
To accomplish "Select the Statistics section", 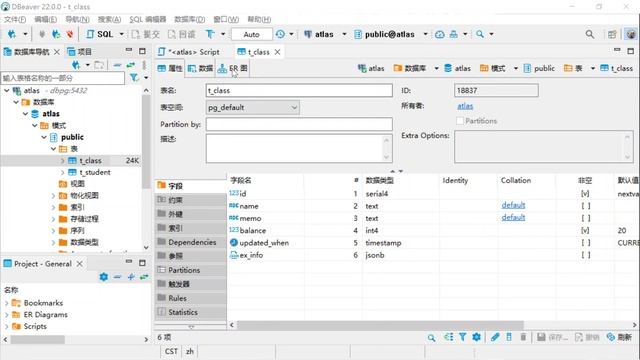I will point(190,312).
